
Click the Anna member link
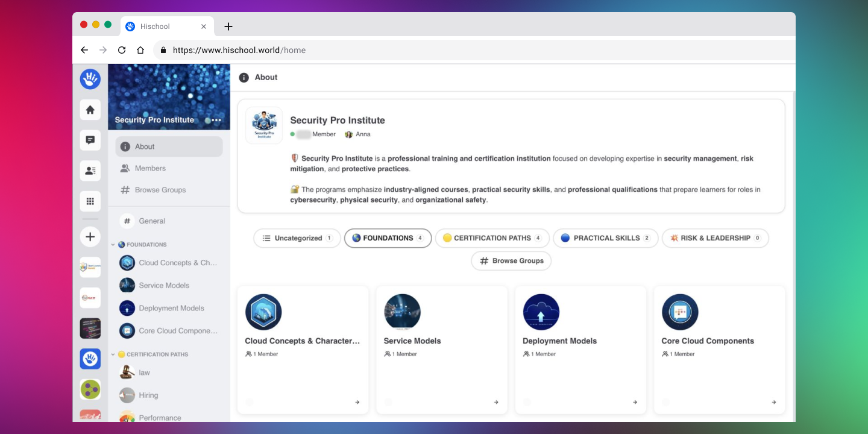point(357,134)
